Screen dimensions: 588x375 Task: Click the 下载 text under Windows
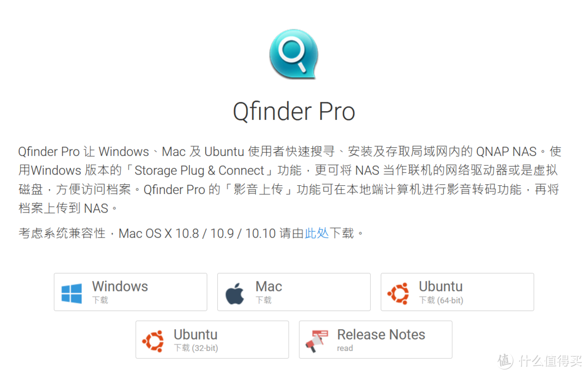click(x=100, y=300)
